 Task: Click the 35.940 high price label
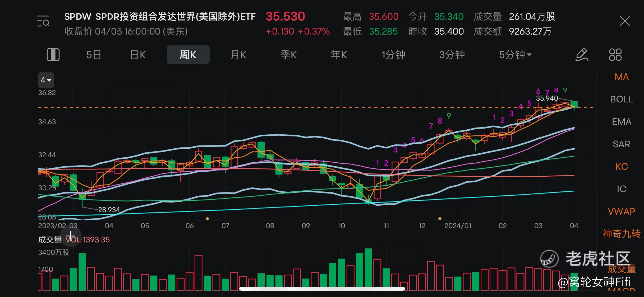(x=547, y=98)
